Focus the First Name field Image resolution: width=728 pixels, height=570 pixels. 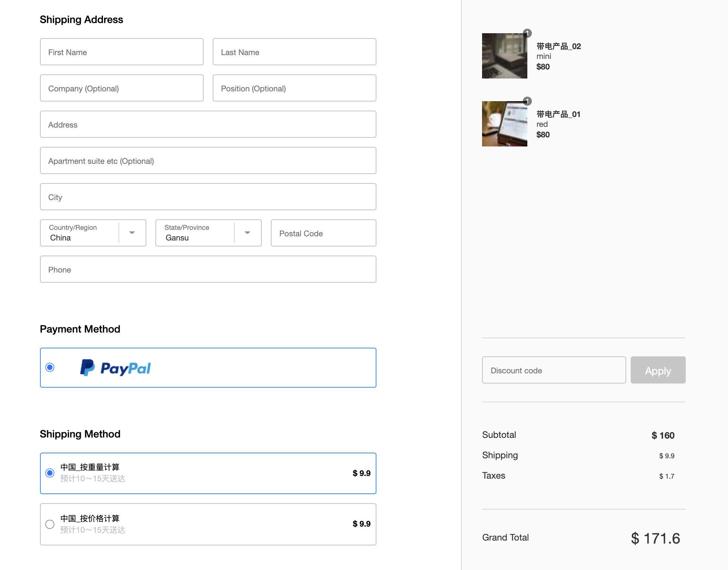[121, 52]
